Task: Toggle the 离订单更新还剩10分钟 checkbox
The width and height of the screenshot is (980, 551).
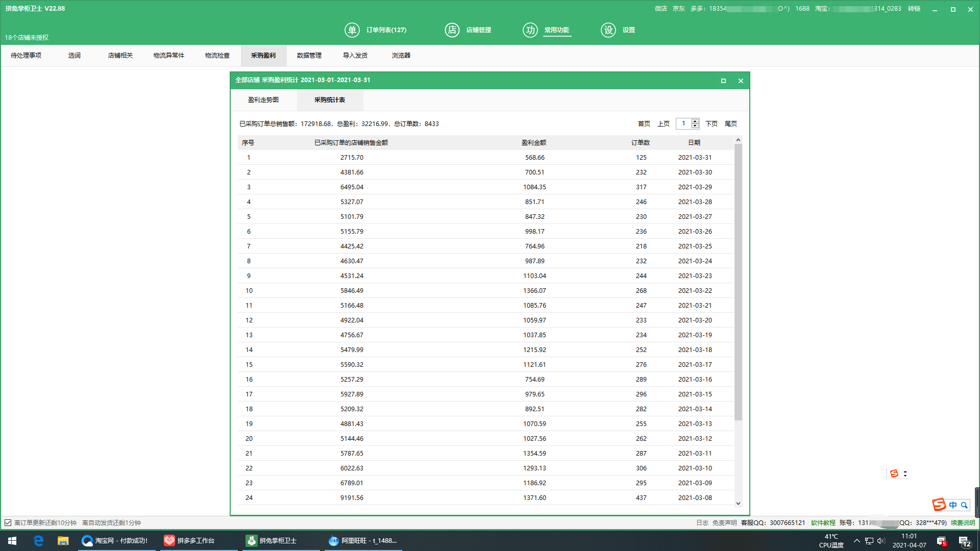Action: (8, 522)
